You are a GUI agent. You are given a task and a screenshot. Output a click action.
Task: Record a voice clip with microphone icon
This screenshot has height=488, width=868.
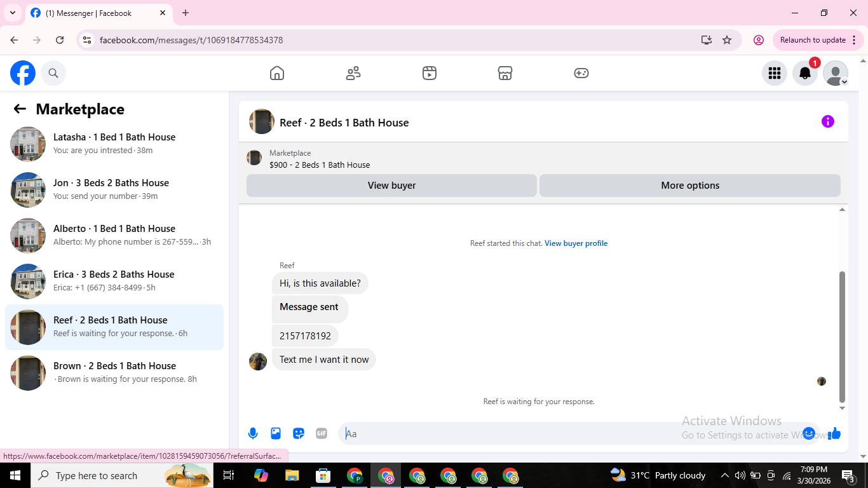point(253,433)
